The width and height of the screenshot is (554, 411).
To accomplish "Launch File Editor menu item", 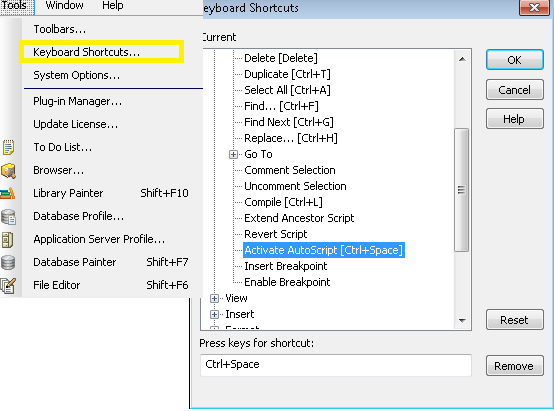I will click(x=111, y=285).
